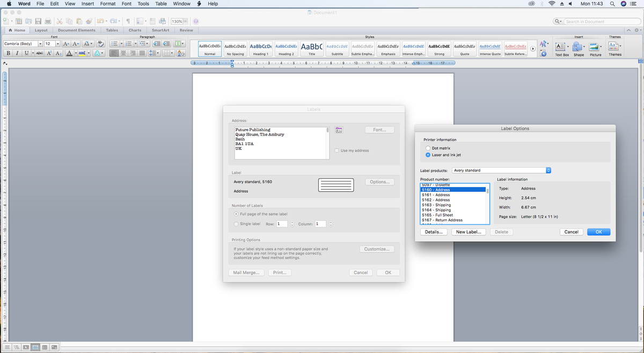Select the highlight text color icon

[x=82, y=53]
